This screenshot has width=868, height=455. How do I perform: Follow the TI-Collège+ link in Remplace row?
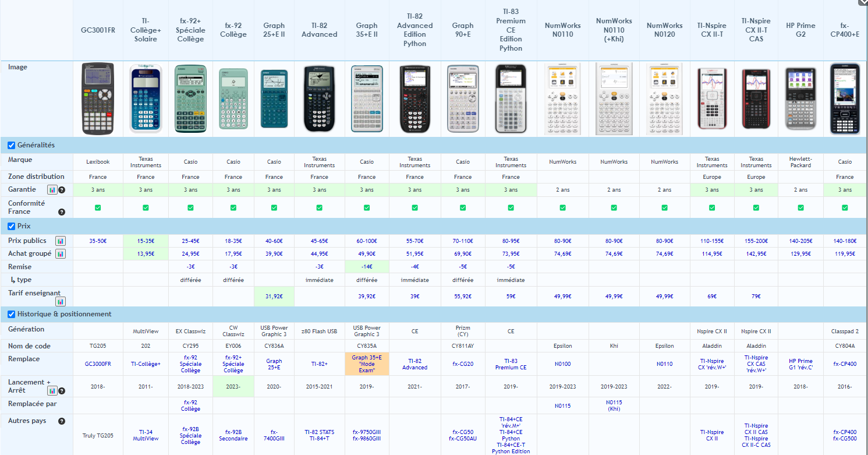tap(146, 364)
